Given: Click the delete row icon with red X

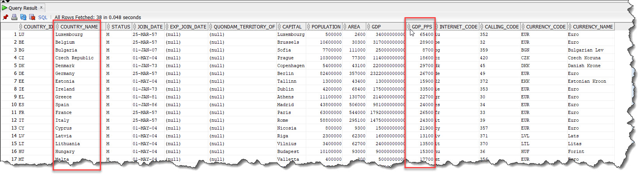Looking at the screenshot, I should click(x=32, y=17).
